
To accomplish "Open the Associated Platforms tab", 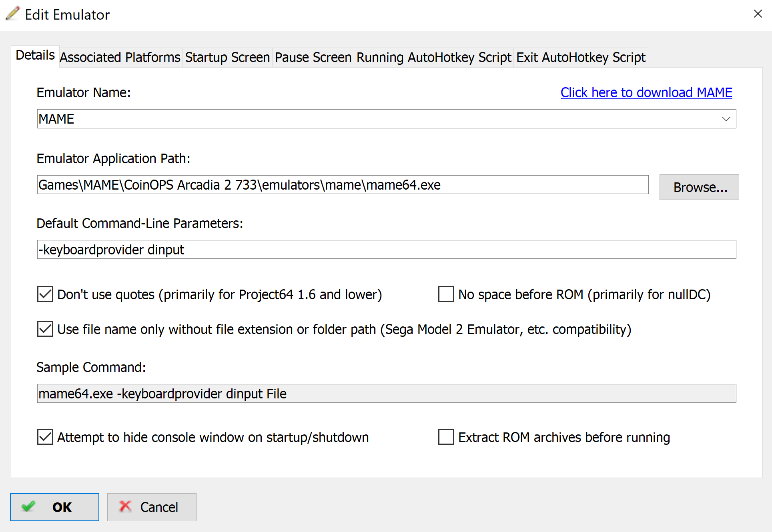I will coord(120,58).
